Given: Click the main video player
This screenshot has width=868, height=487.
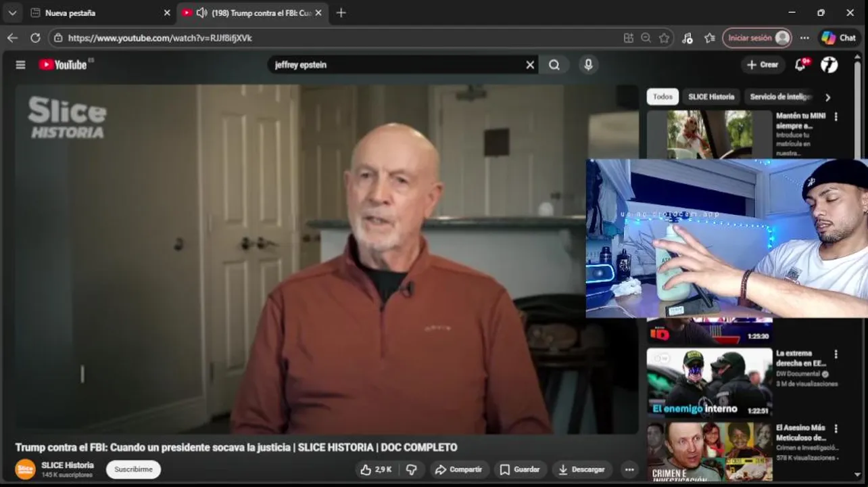Looking at the screenshot, I should pyautogui.click(x=326, y=259).
